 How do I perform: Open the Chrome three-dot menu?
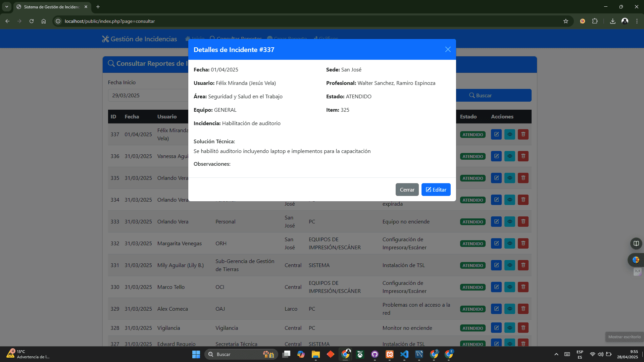[637, 21]
